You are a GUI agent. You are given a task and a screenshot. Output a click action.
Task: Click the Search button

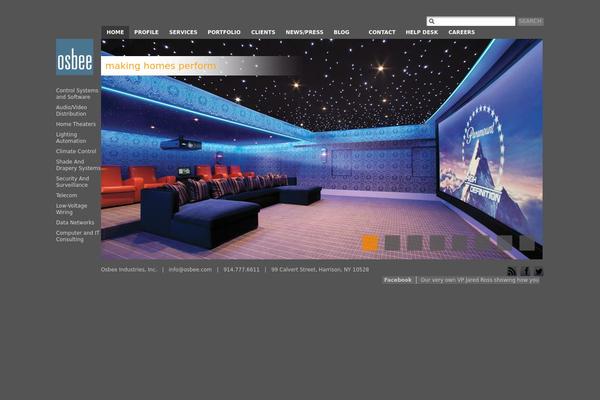pos(530,21)
